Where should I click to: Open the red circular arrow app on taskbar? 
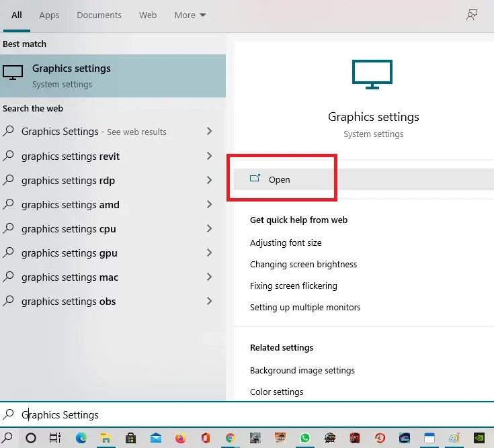(x=380, y=438)
